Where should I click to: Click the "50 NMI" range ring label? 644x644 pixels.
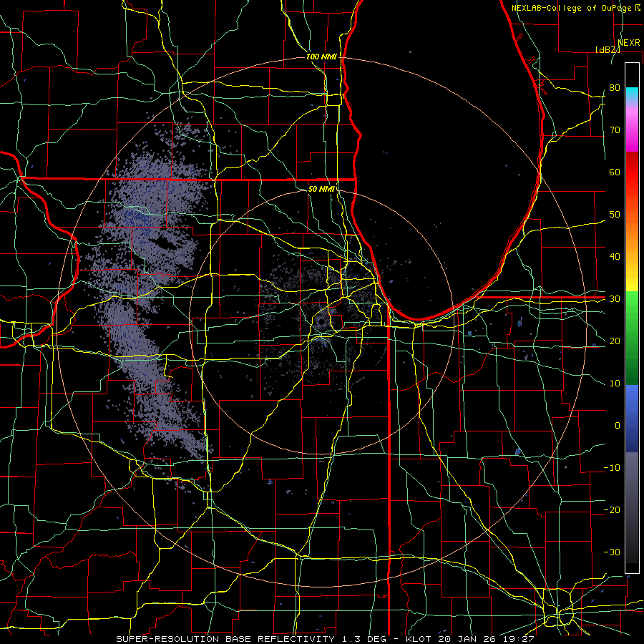321,189
